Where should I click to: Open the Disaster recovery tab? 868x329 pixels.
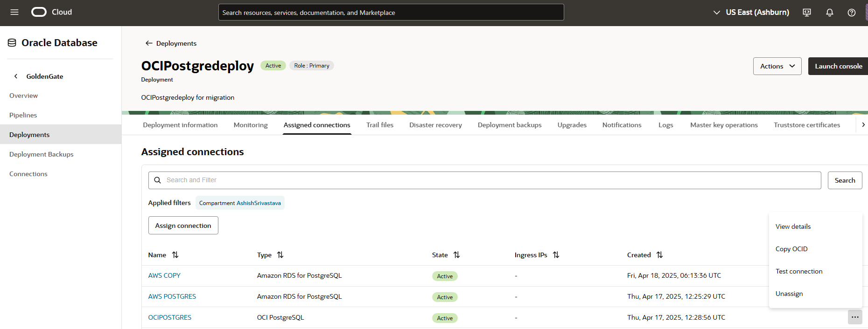(435, 125)
